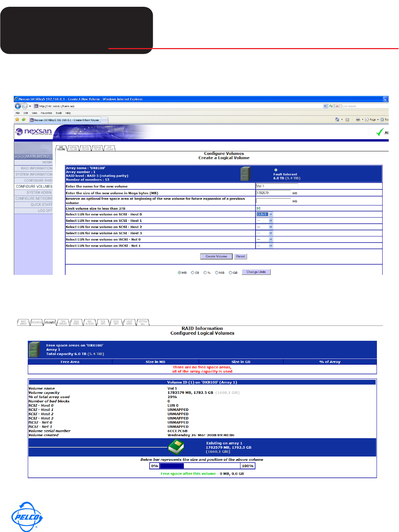Click the Pelco logo at the page bottom

point(27,517)
